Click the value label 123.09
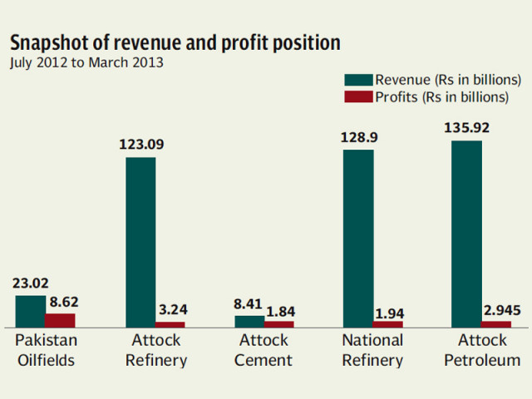532x399 pixels. (141, 145)
